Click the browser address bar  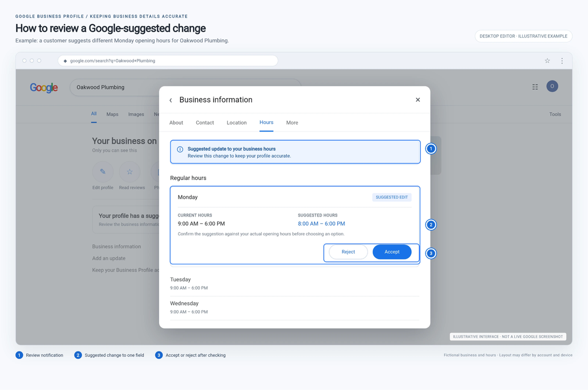tap(168, 61)
